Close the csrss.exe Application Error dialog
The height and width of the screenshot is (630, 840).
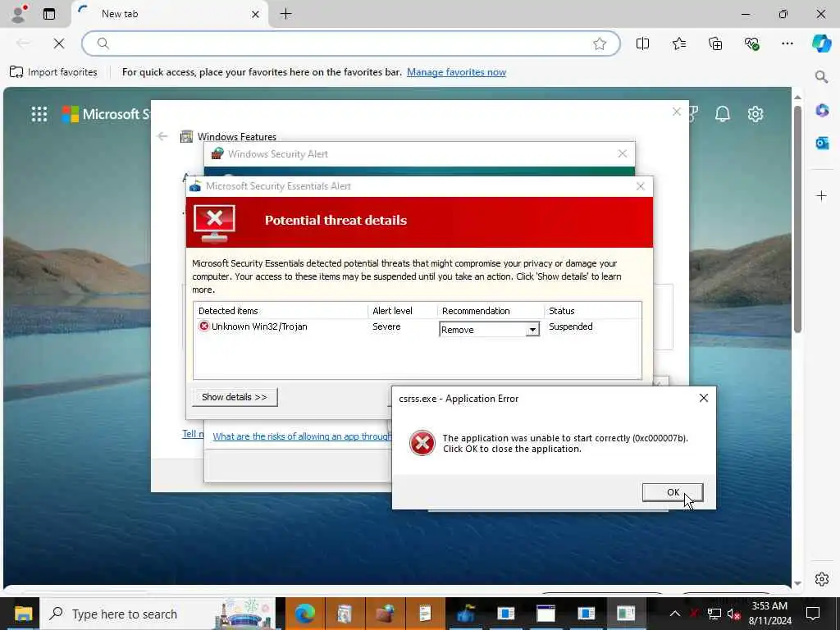click(x=703, y=398)
